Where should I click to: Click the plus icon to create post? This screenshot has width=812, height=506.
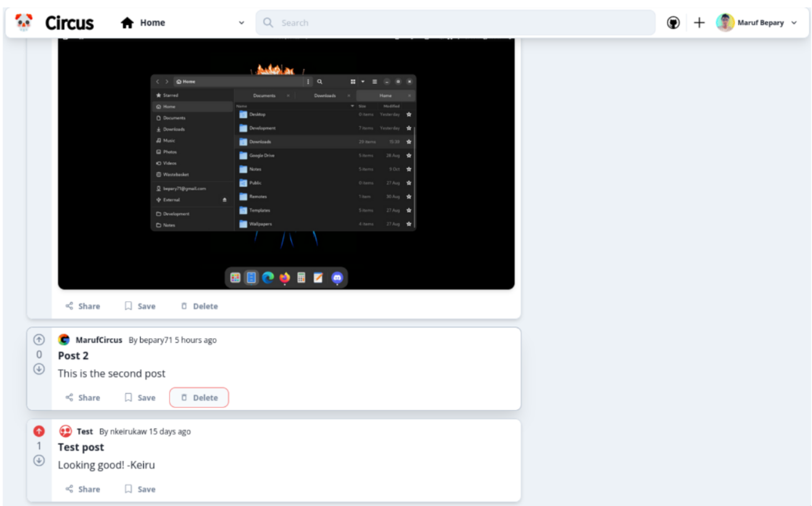699,23
